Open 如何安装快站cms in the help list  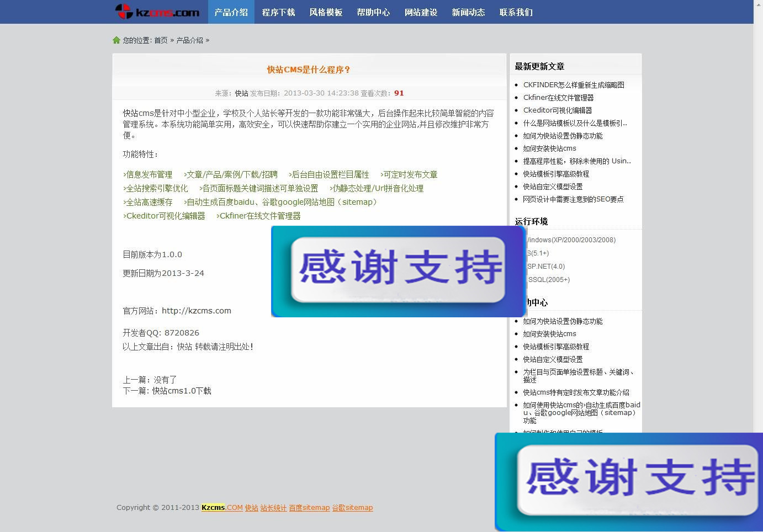coord(549,334)
